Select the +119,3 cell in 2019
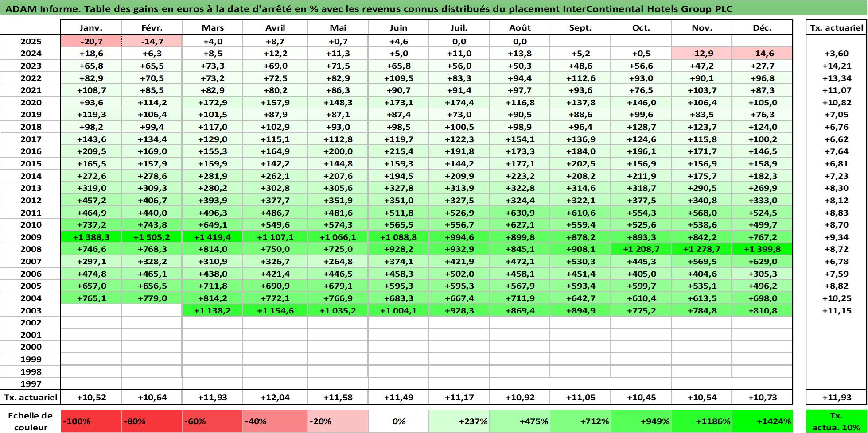 coord(91,115)
